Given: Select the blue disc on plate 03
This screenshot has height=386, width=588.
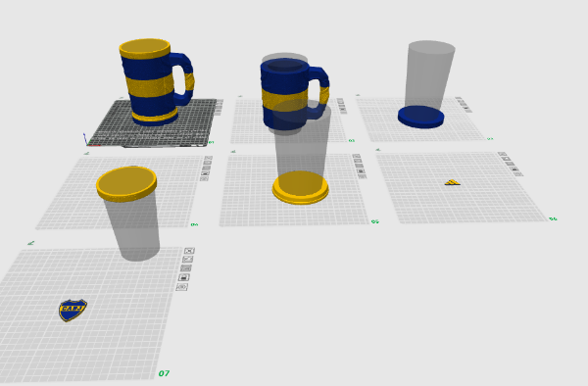Looking at the screenshot, I should coord(420,117).
